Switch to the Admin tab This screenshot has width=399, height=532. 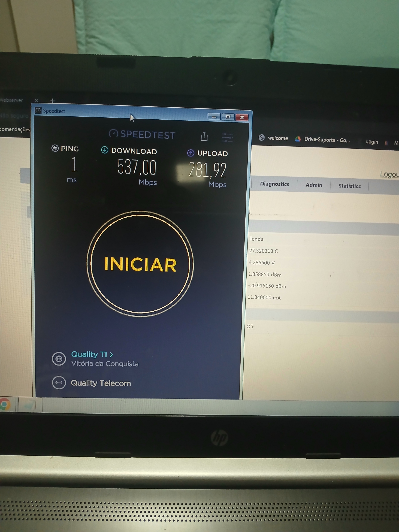coord(314,185)
